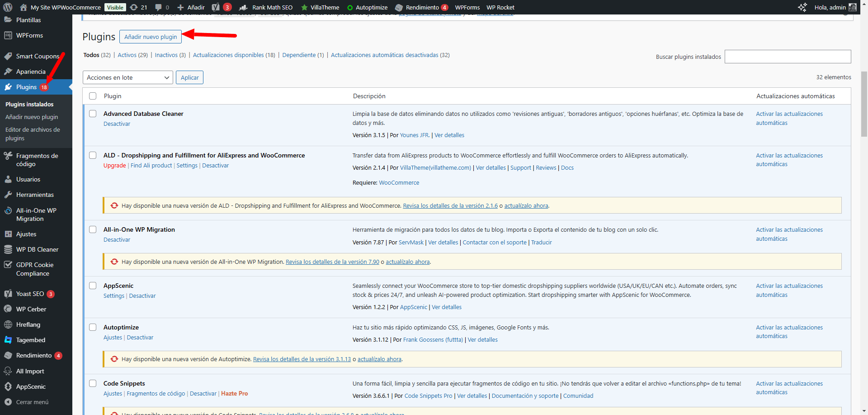Check the All-in-One WP Migration plugin checkbox

(93, 229)
